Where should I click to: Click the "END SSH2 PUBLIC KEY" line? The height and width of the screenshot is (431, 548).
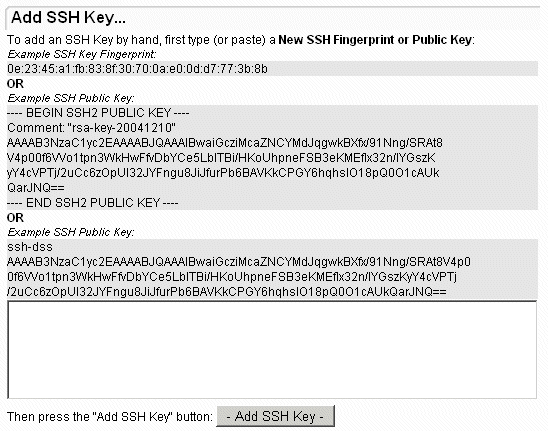(93, 203)
